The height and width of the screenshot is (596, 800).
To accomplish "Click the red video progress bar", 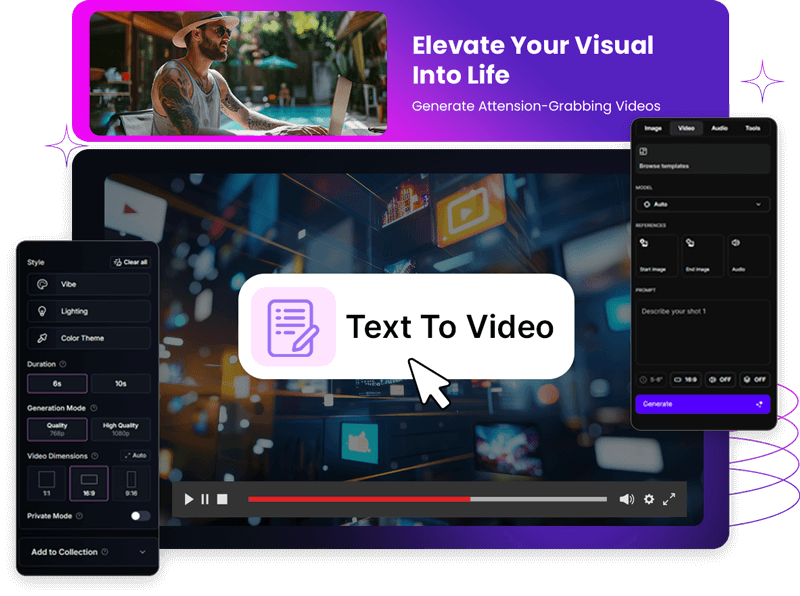I will 360,499.
